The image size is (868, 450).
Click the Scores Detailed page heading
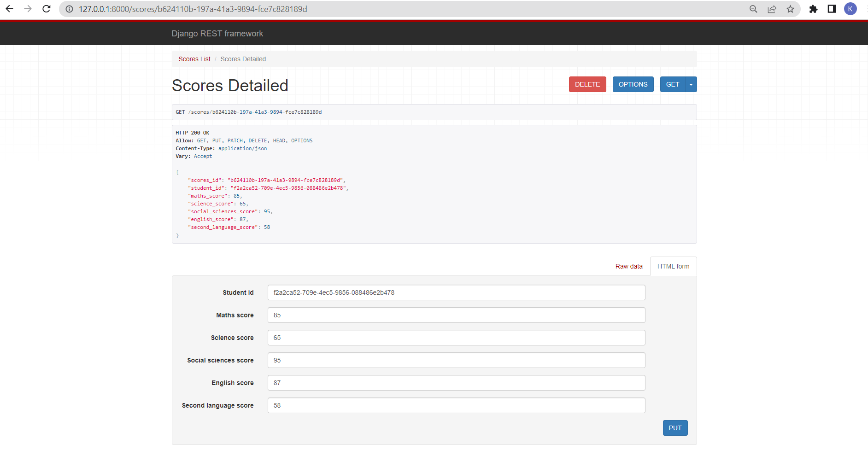[x=230, y=86]
